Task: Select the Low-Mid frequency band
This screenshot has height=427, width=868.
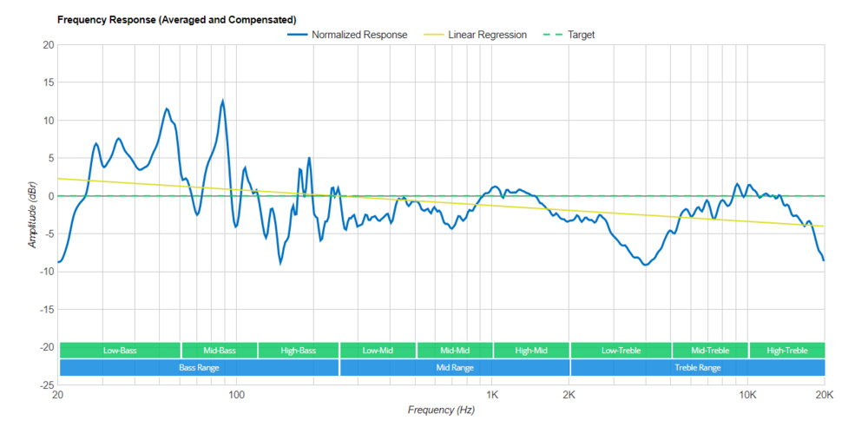Action: coord(378,351)
